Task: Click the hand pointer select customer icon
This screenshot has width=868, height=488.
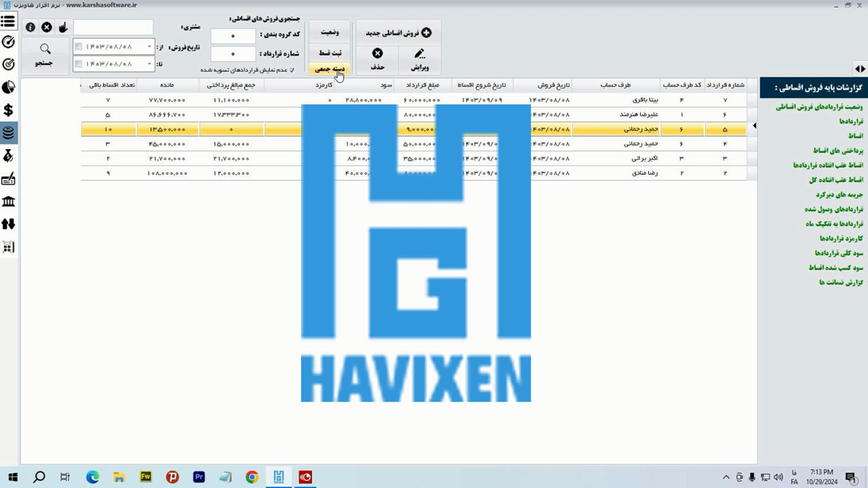Action: click(63, 27)
